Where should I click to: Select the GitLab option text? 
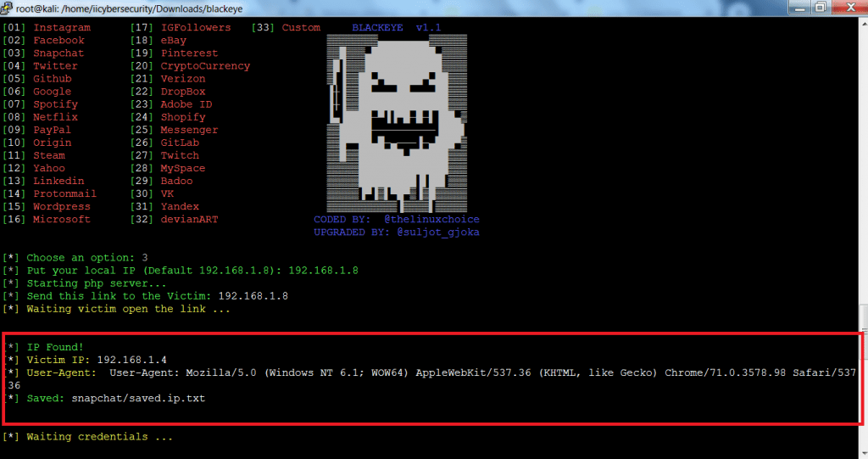(180, 142)
